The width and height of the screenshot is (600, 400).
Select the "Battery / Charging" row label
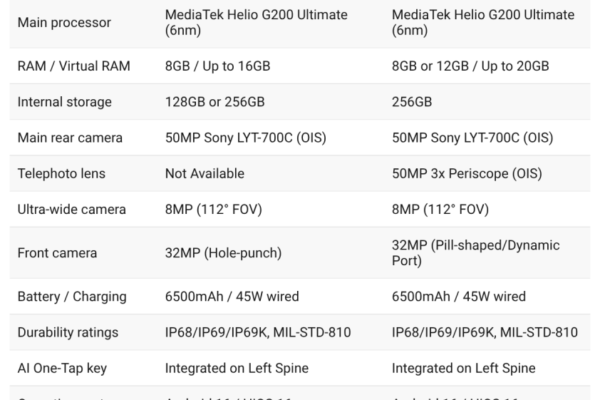pyautogui.click(x=74, y=296)
